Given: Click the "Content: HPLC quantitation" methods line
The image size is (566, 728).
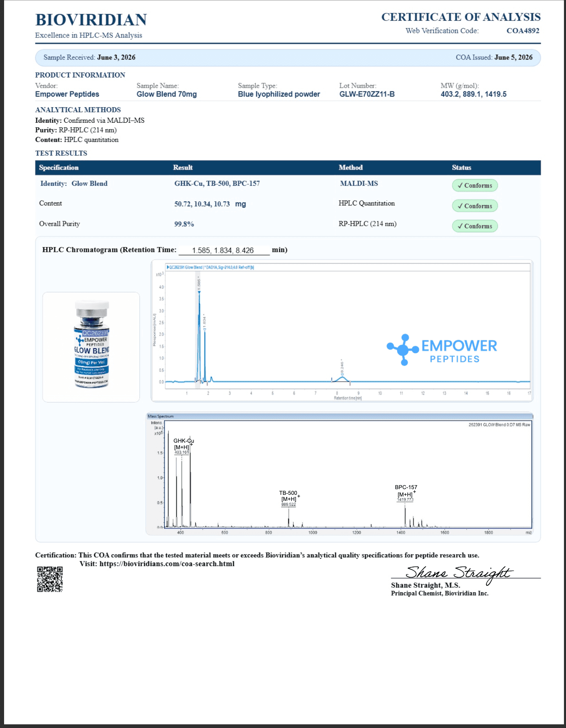Looking at the screenshot, I should coord(77,139).
